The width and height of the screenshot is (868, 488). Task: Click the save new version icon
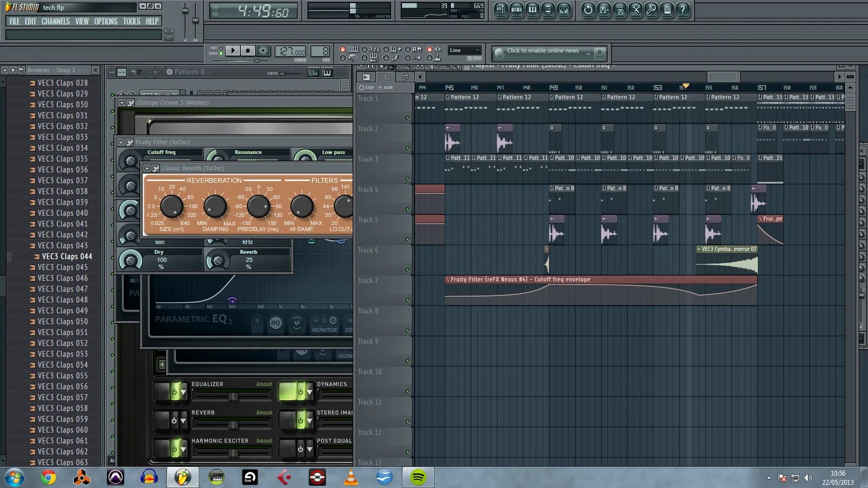(x=604, y=9)
